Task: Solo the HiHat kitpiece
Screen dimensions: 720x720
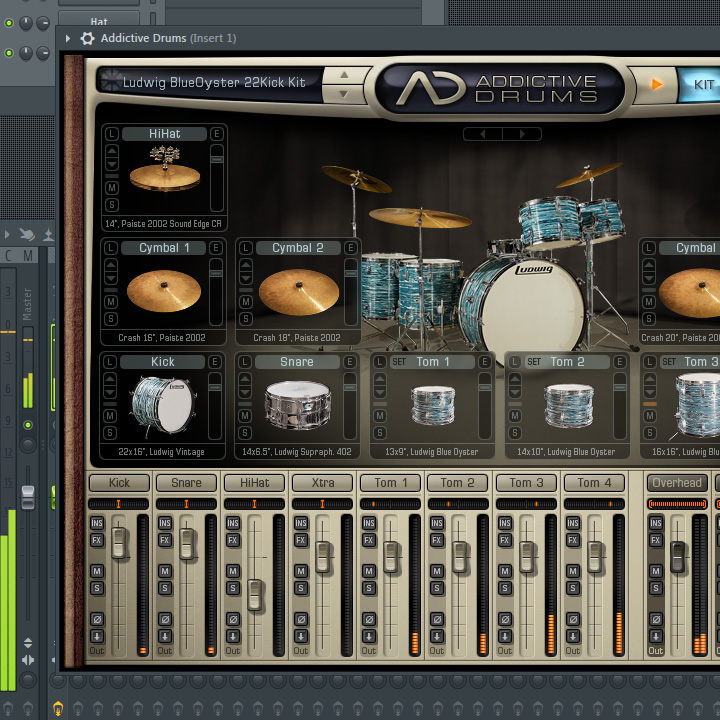Action: (x=112, y=205)
